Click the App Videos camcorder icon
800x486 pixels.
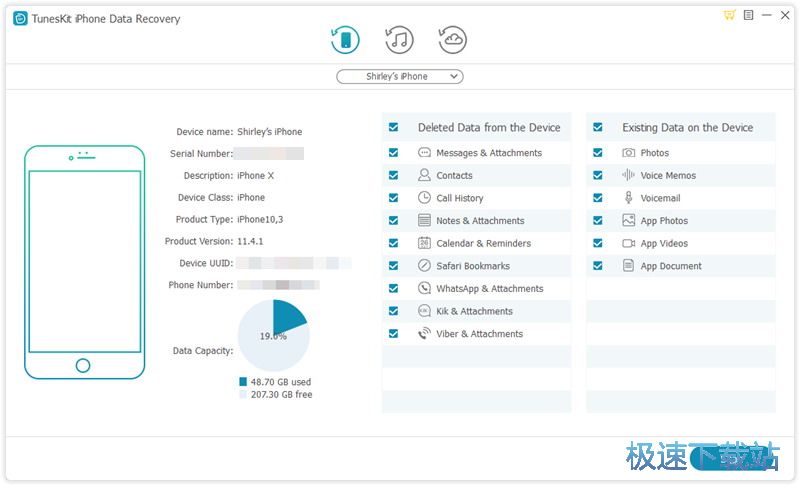[x=629, y=243]
